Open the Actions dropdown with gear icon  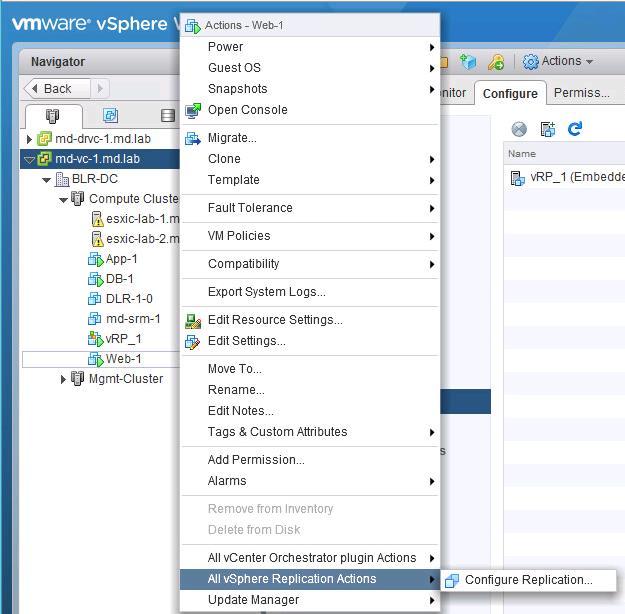tap(558, 61)
